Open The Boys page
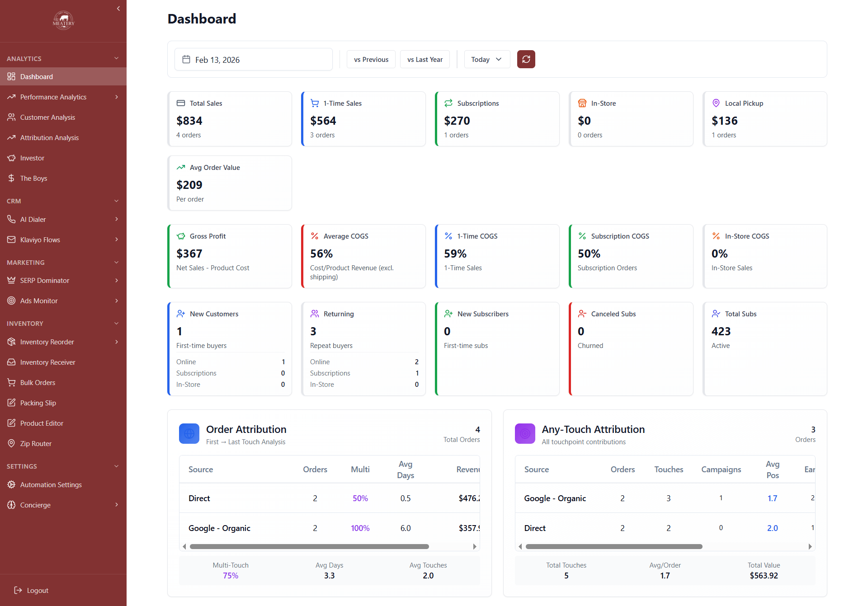868x606 pixels. pyautogui.click(x=33, y=178)
